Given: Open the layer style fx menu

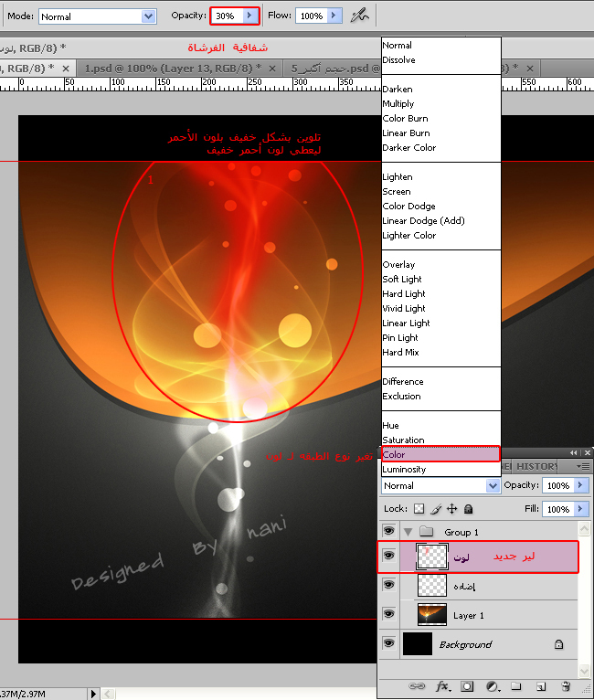Looking at the screenshot, I should 442,685.
